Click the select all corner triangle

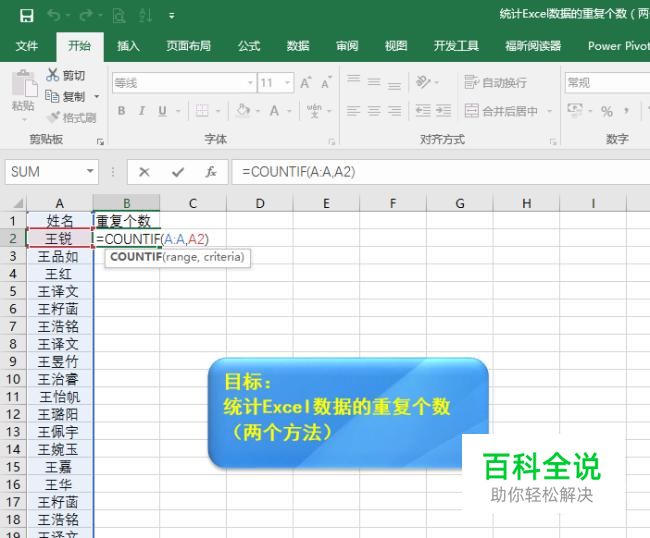click(x=18, y=203)
